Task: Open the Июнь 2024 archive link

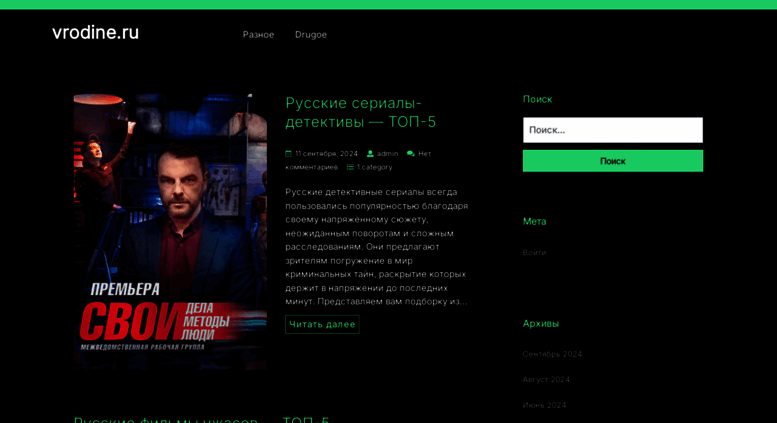Action: click(544, 405)
